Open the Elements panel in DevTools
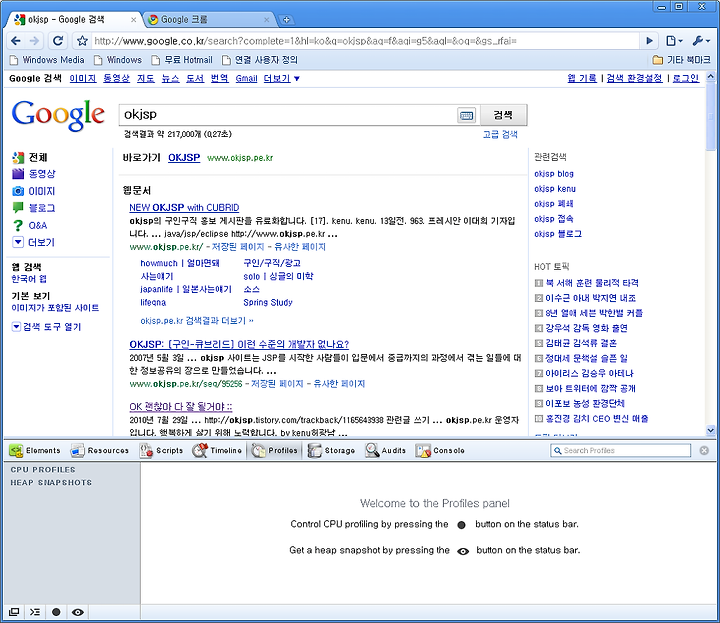Viewport: 720px width, 623px height. coord(34,450)
